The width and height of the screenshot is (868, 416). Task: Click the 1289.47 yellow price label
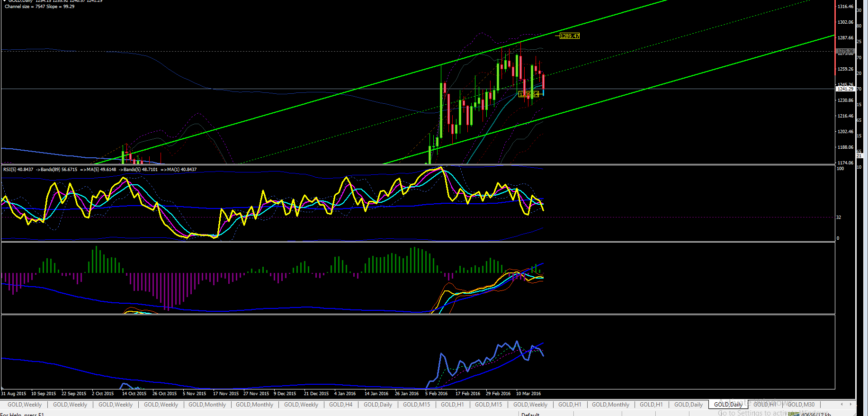[570, 36]
